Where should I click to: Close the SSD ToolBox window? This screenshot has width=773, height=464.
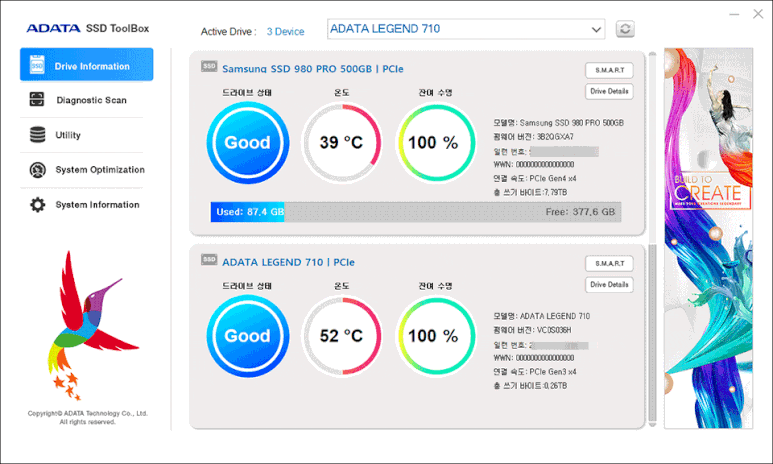(758, 14)
